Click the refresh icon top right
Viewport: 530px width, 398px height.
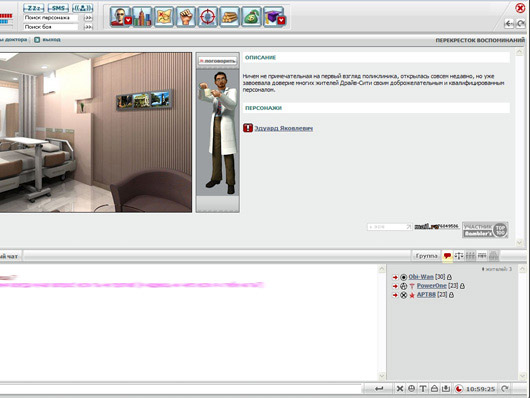click(x=521, y=24)
